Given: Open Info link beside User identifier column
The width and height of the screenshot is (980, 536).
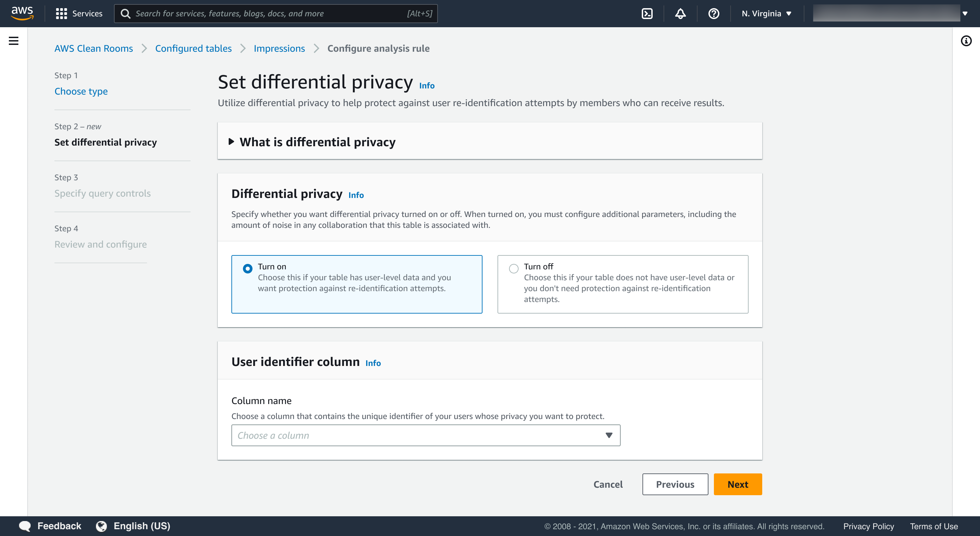Looking at the screenshot, I should (x=373, y=363).
